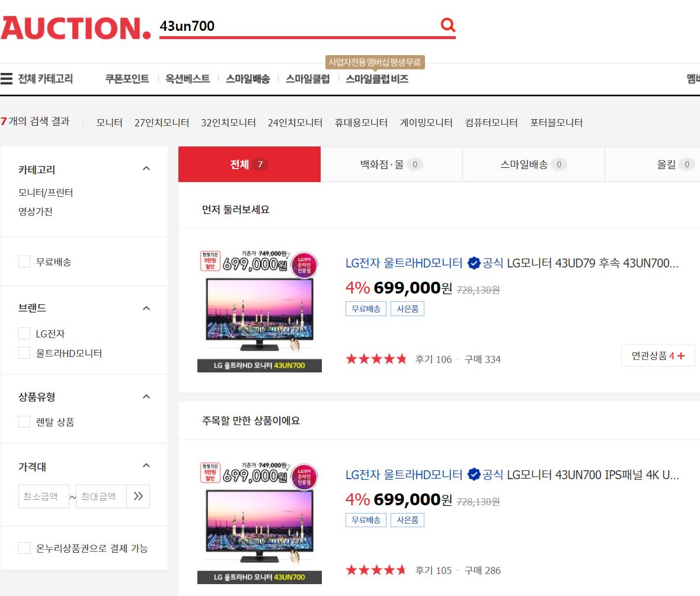Open 옥션베스트 in the top menu

click(x=187, y=79)
